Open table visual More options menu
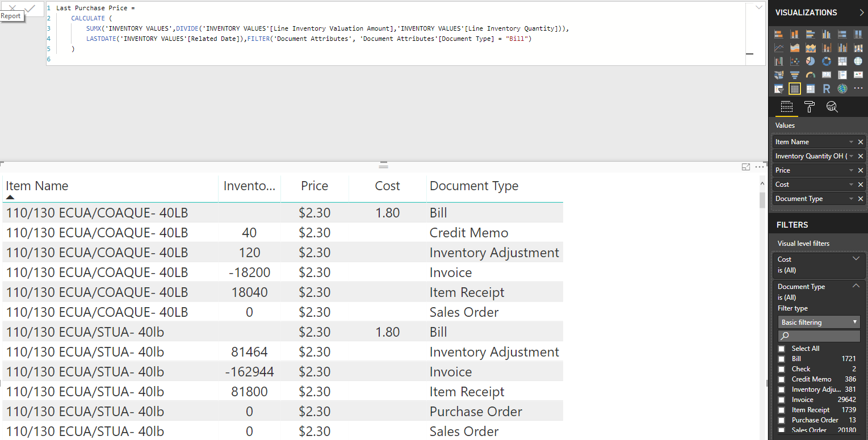This screenshot has width=868, height=440. [x=760, y=167]
